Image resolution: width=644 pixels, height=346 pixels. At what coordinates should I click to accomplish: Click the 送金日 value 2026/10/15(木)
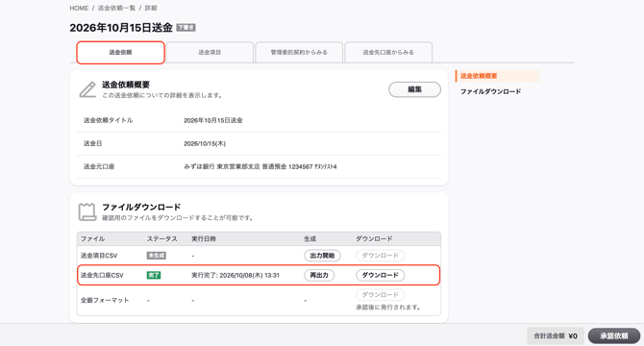[x=205, y=143]
